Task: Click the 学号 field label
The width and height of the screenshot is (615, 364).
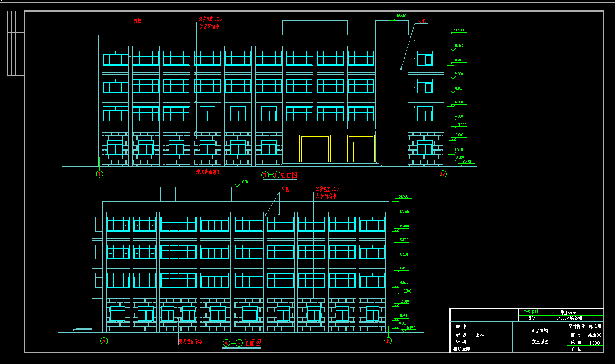Action: 461,342
